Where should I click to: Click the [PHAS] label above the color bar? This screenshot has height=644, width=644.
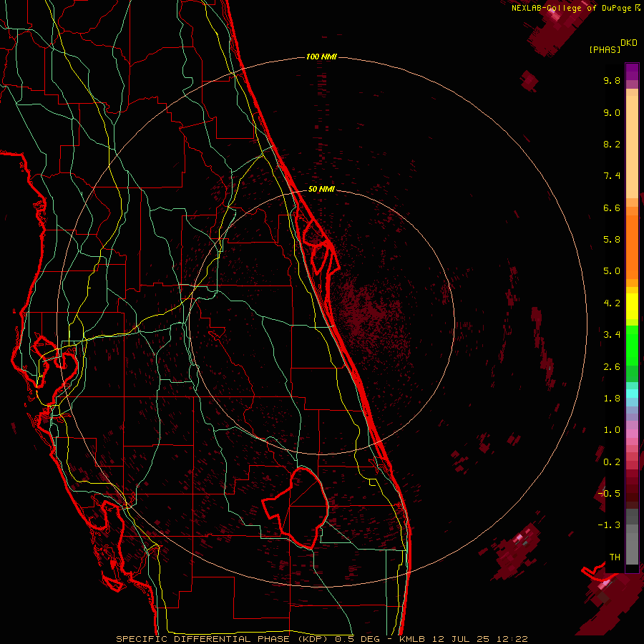[605, 50]
